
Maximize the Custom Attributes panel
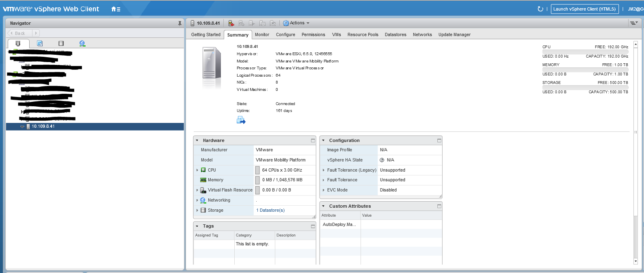[439, 206]
